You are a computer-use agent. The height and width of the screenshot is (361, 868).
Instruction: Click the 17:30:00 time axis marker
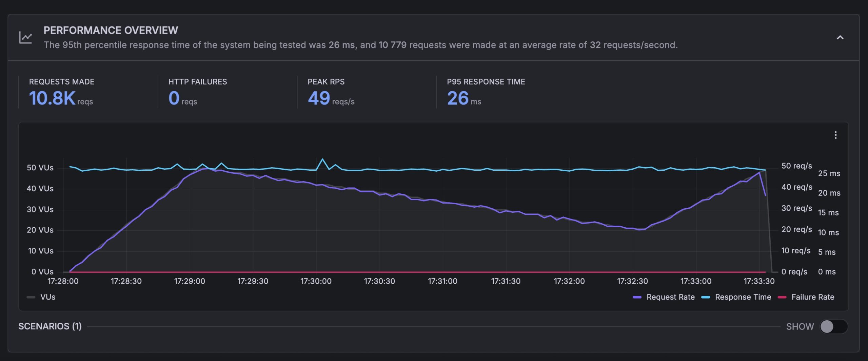point(316,281)
